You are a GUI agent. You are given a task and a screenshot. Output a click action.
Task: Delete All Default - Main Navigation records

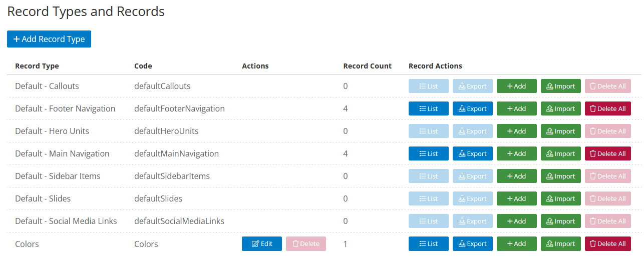608,153
